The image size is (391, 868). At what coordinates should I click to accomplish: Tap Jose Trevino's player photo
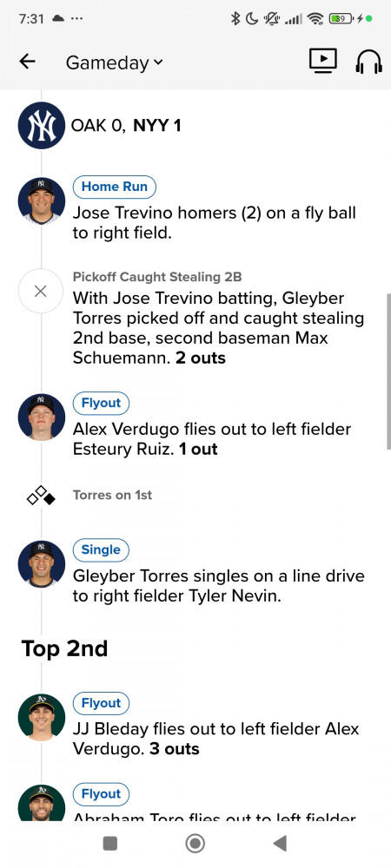pyautogui.click(x=42, y=201)
